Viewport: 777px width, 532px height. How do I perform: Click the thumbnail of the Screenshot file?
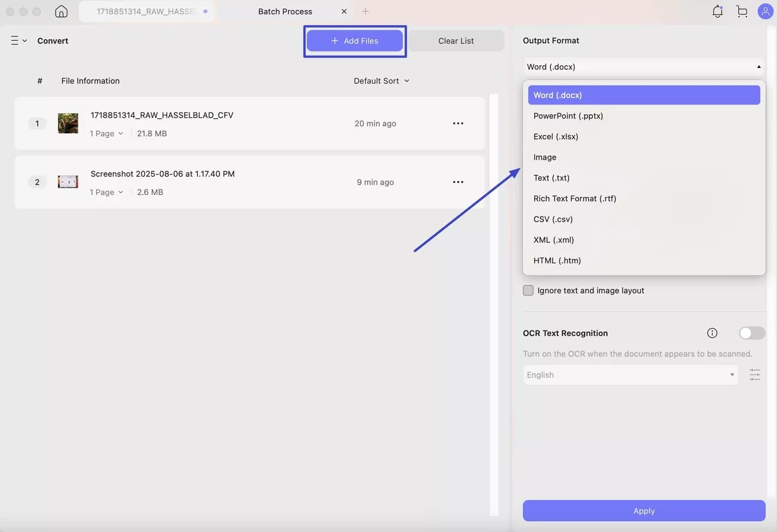click(x=68, y=182)
